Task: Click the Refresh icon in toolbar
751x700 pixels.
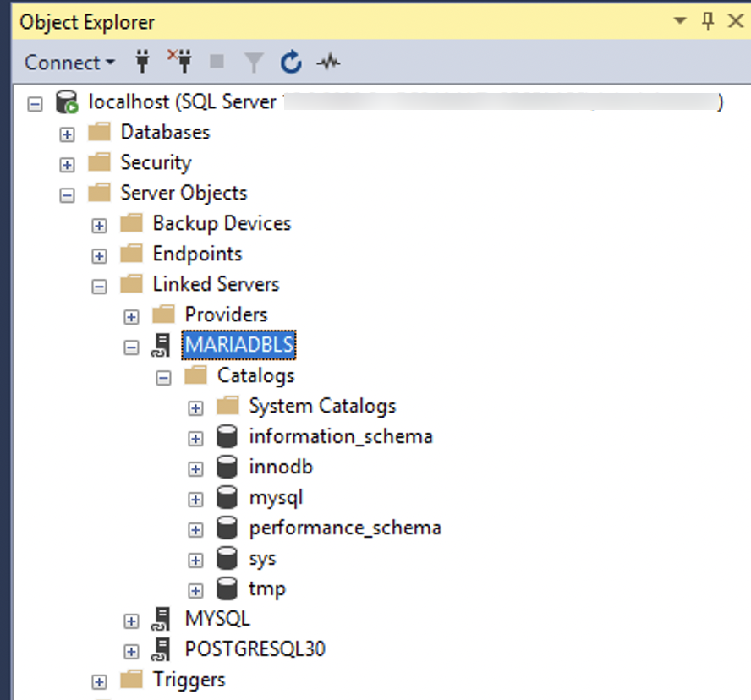Action: click(x=291, y=62)
